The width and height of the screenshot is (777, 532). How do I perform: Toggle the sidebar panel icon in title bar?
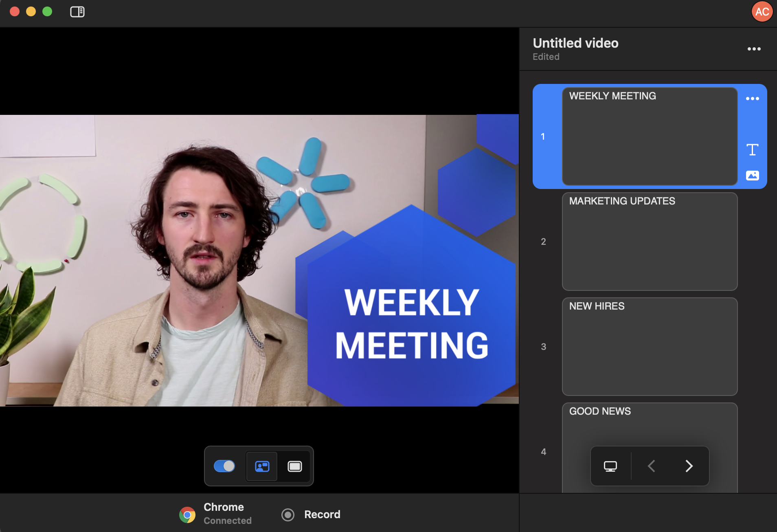tap(77, 12)
